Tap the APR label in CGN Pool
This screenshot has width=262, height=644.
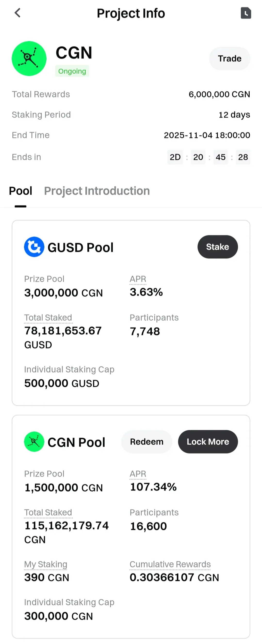138,474
